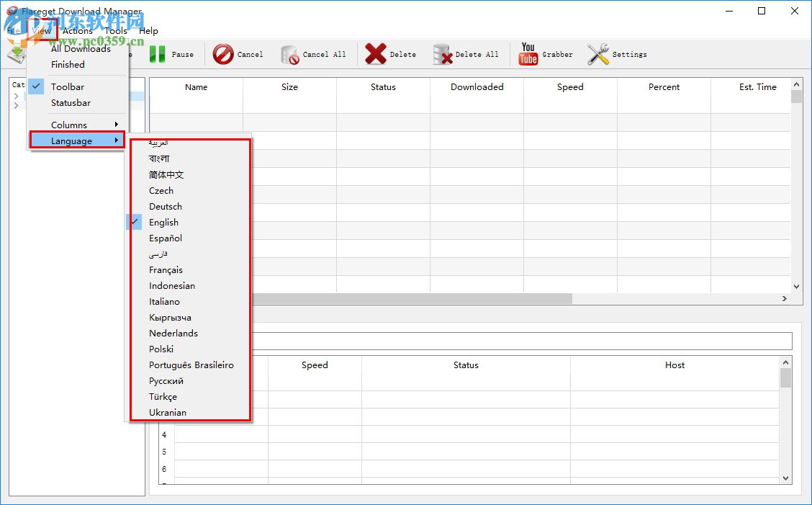Viewport: 812px width, 505px height.
Task: Click right arrow of horizontal scrollbar
Action: (785, 299)
